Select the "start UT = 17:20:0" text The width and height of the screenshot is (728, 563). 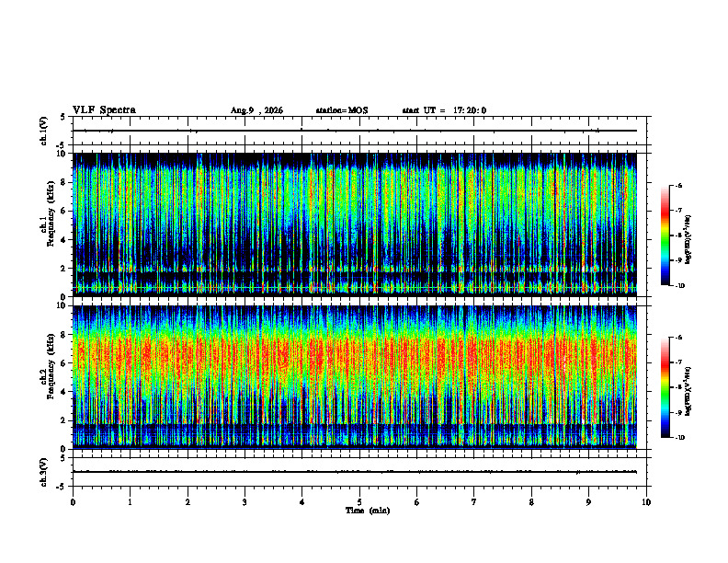click(444, 110)
